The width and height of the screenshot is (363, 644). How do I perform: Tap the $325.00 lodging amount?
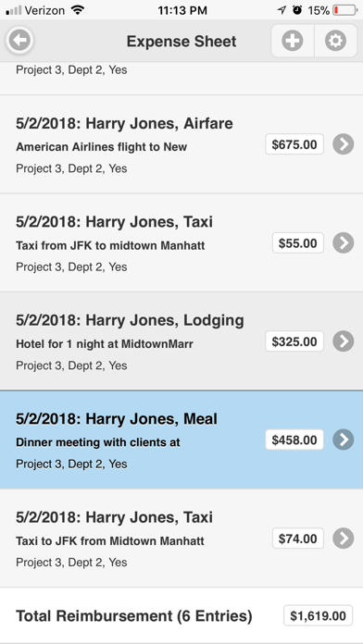point(294,341)
